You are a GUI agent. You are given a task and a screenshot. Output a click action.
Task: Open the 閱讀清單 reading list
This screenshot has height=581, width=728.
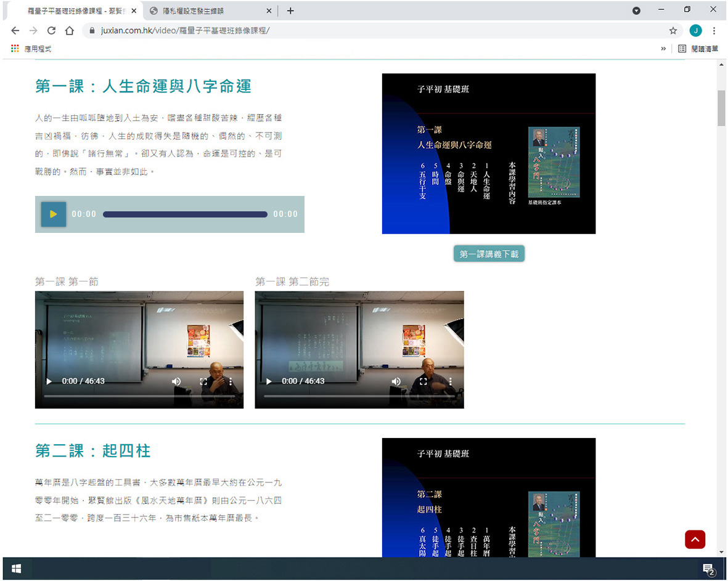[698, 49]
